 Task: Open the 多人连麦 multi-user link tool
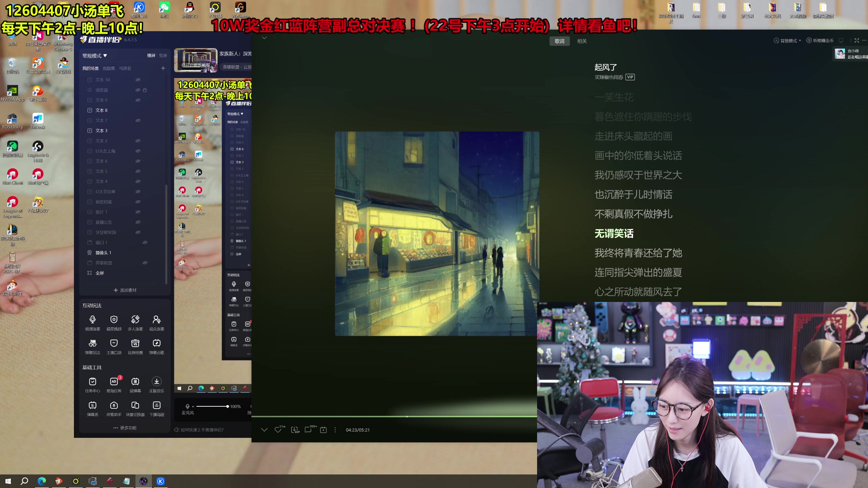point(135,323)
